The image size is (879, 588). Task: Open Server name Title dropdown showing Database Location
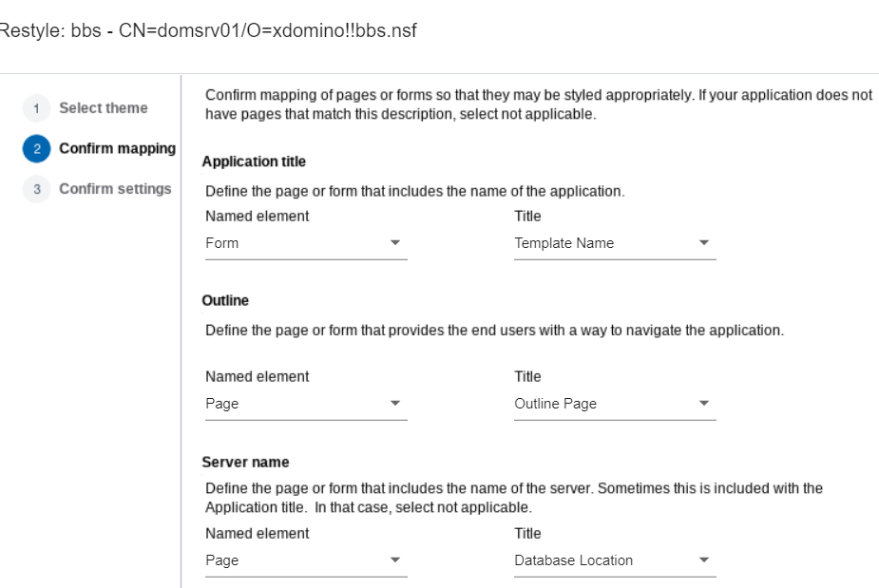click(x=615, y=560)
